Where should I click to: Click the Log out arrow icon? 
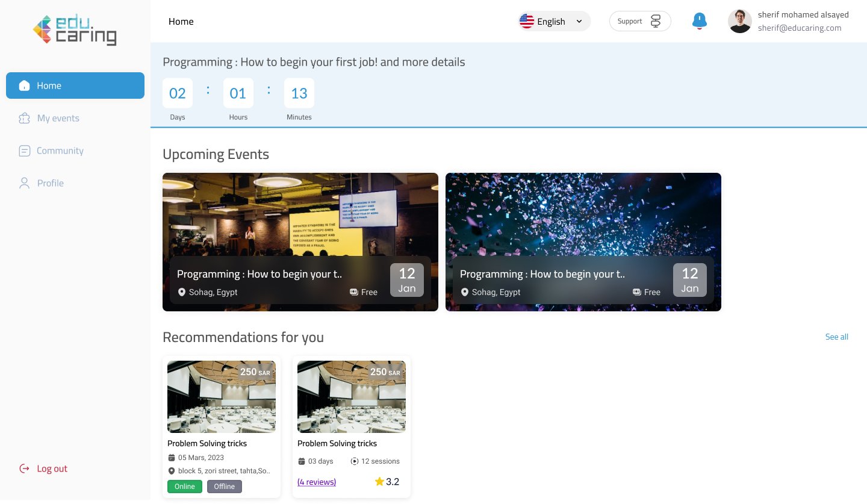tap(24, 468)
